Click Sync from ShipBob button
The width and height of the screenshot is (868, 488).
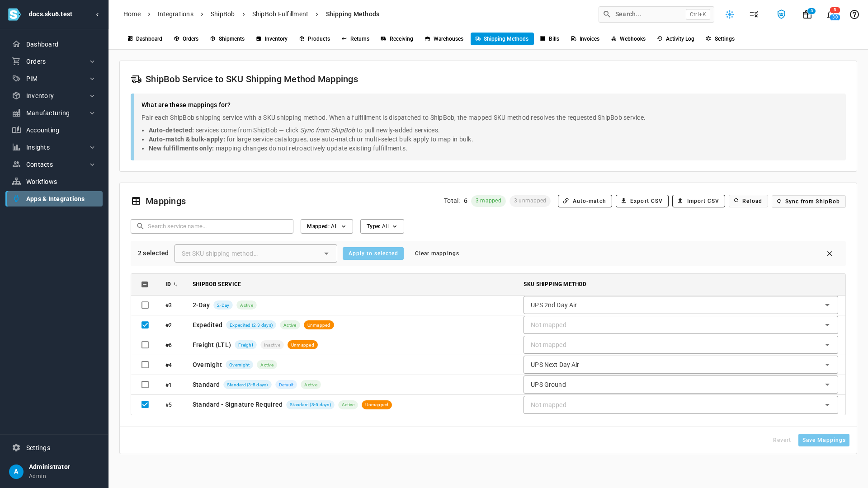pos(808,202)
